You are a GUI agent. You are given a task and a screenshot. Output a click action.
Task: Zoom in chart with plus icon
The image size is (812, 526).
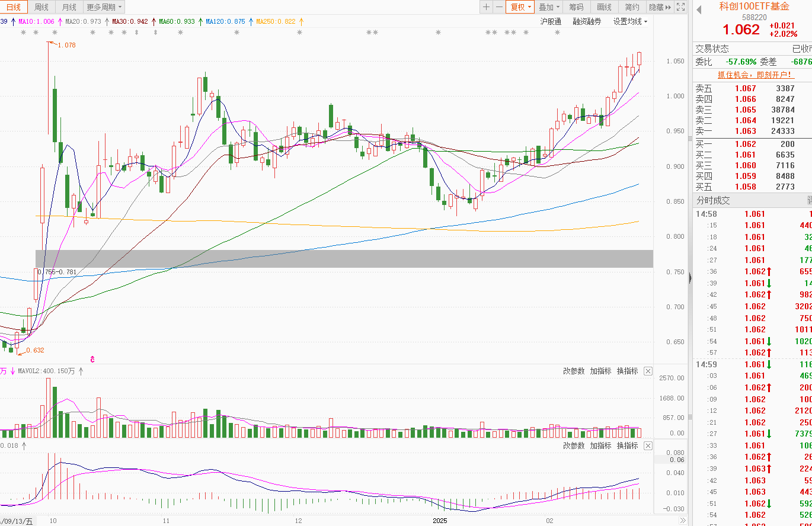tap(486, 7)
